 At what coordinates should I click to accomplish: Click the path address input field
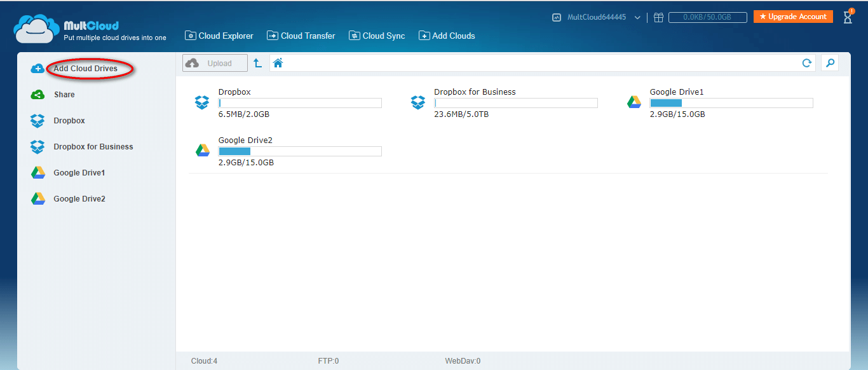pyautogui.click(x=540, y=63)
